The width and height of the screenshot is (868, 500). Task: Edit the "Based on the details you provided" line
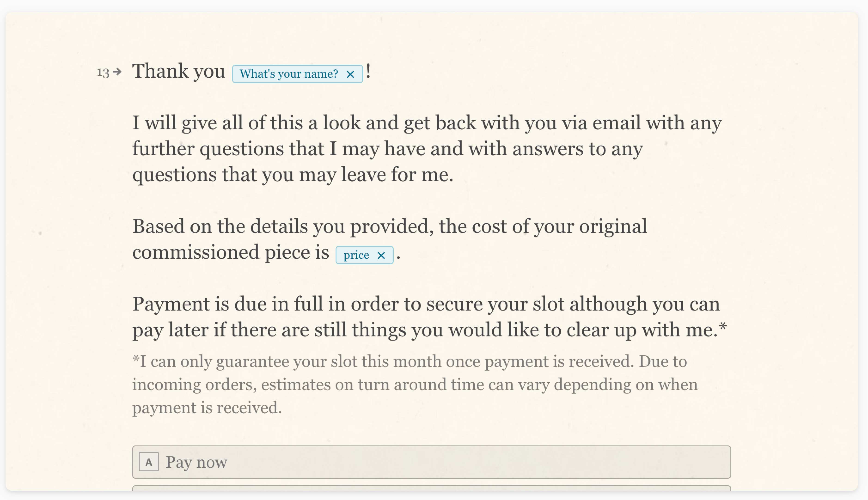pos(390,226)
